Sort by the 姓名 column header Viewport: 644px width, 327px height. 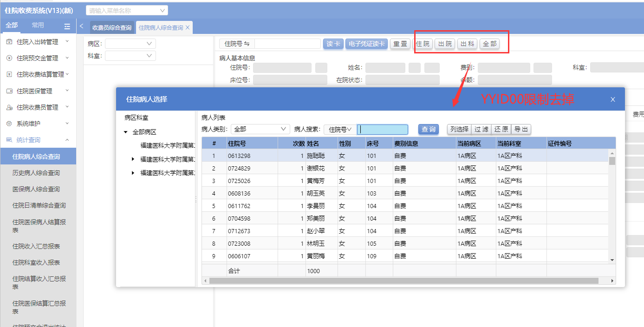(321, 144)
